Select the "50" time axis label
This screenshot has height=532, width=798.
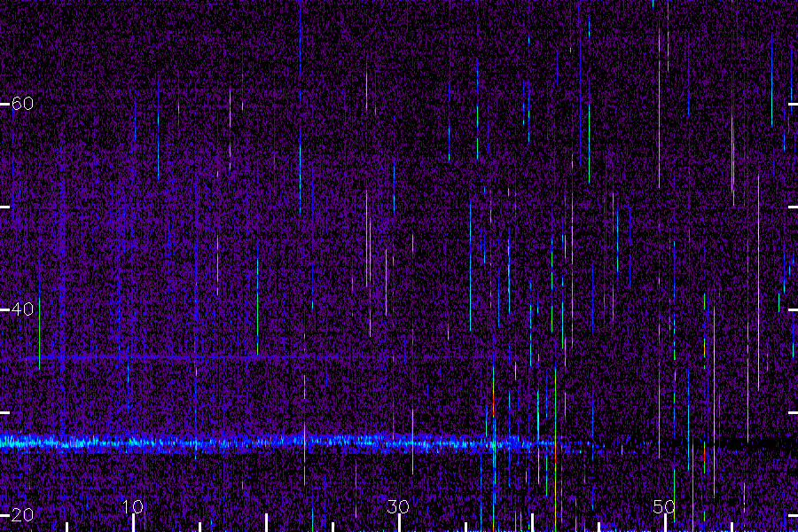click(x=664, y=506)
